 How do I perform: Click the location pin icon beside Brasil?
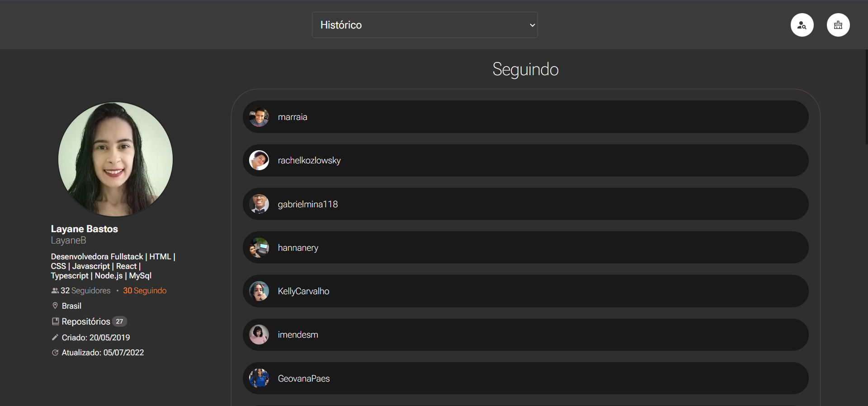click(x=55, y=306)
